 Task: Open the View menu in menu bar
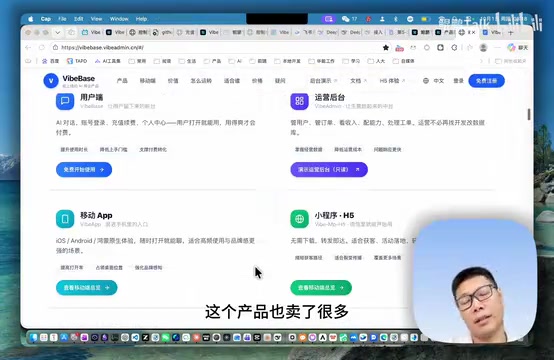[x=96, y=19]
